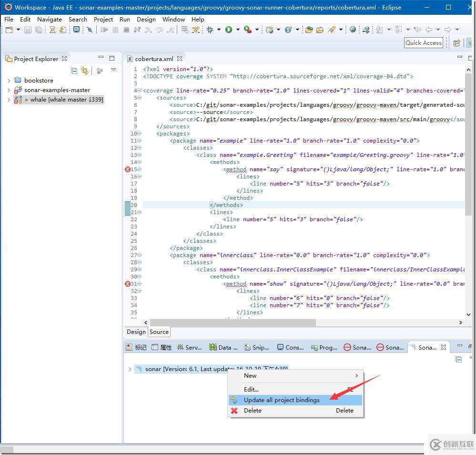Click the green Run icon
Viewport: 476px width, 455px height.
(229, 30)
